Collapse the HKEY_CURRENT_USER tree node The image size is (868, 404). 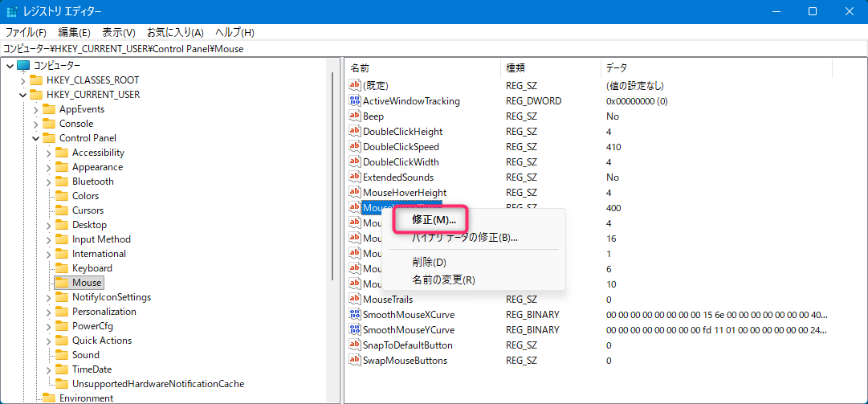22,95
